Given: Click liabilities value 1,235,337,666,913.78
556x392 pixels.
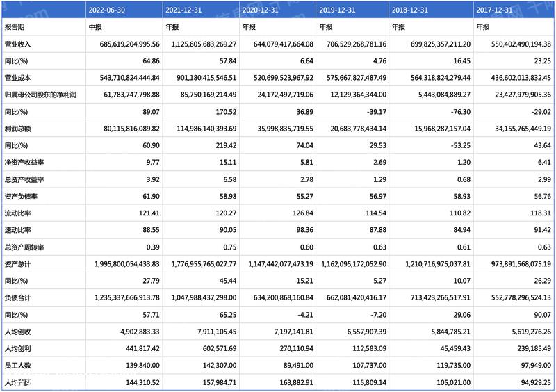Looking at the screenshot, I should tap(127, 298).
